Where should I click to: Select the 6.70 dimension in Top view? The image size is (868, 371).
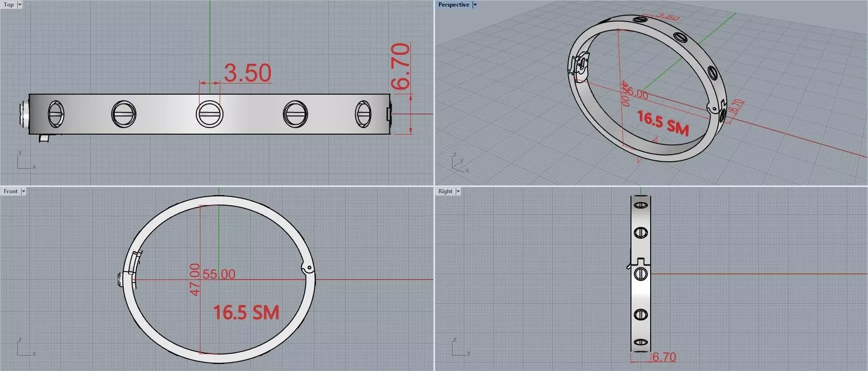click(401, 66)
